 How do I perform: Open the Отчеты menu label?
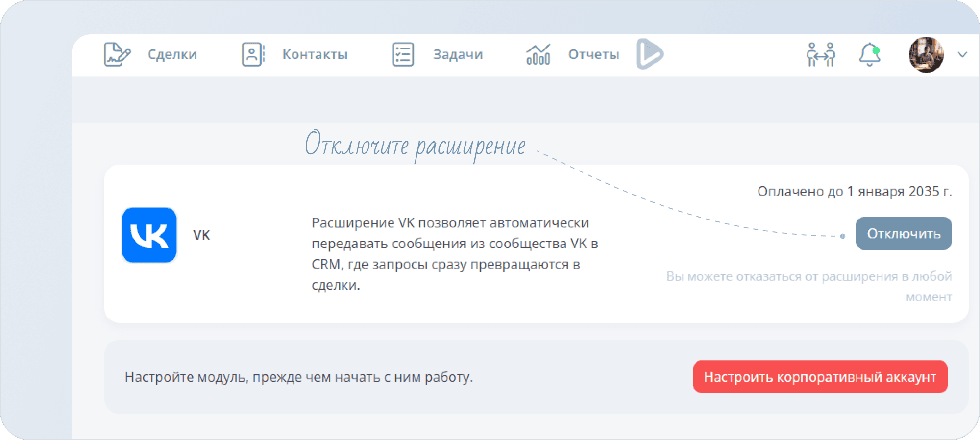click(593, 54)
